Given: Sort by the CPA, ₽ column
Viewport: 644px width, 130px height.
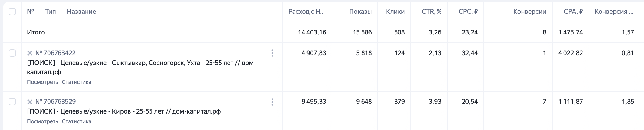Looking at the screenshot, I should coord(573,12).
